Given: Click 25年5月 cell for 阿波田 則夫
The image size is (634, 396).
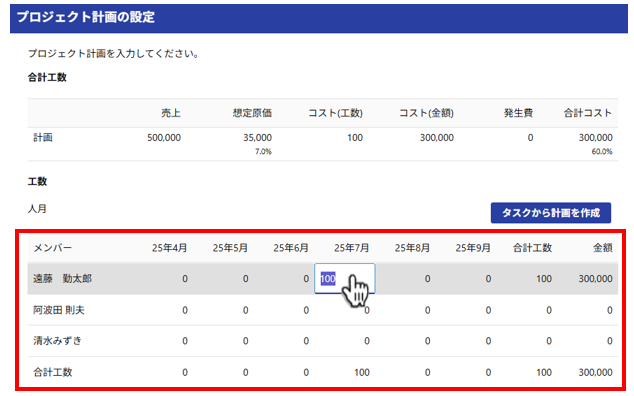Looking at the screenshot, I should click(x=245, y=310).
